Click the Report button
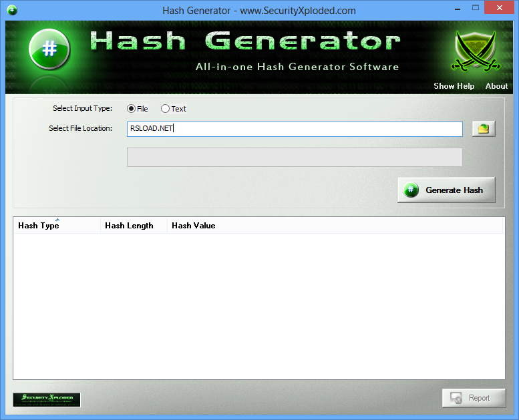The height and width of the screenshot is (420, 519). 474,398
